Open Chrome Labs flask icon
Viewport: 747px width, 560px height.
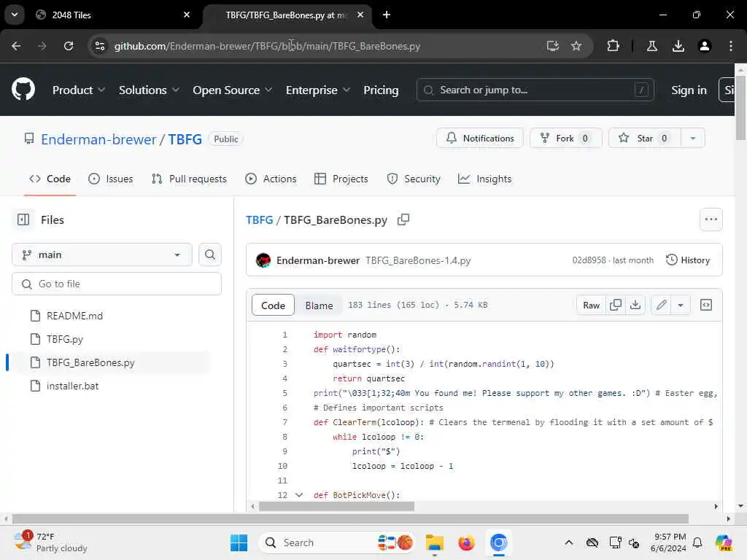click(652, 46)
